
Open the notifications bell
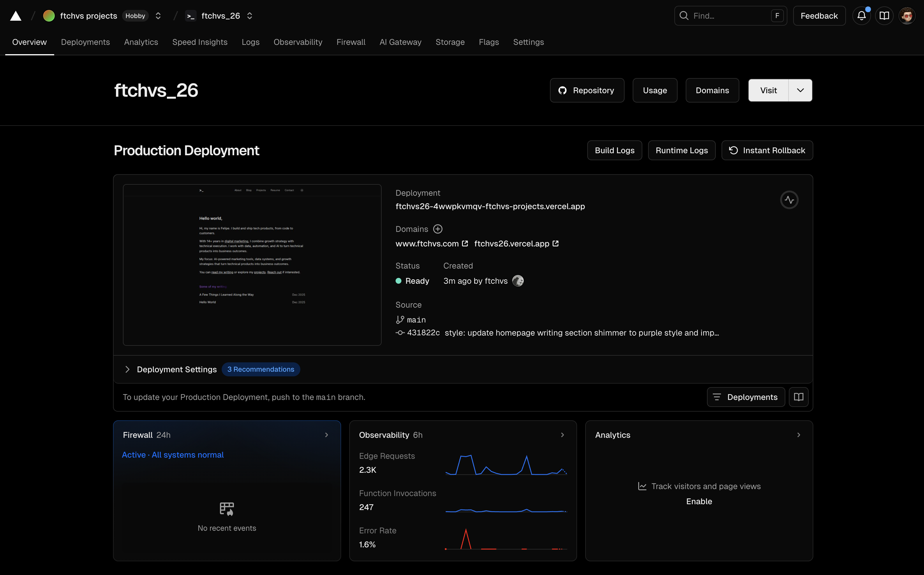point(861,16)
